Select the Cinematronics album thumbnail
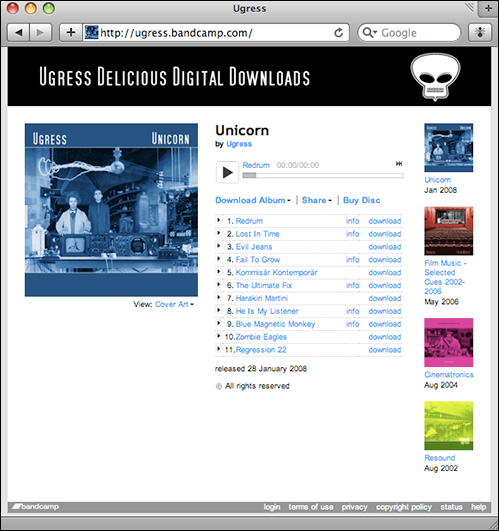The width and height of the screenshot is (499, 531). click(x=449, y=342)
